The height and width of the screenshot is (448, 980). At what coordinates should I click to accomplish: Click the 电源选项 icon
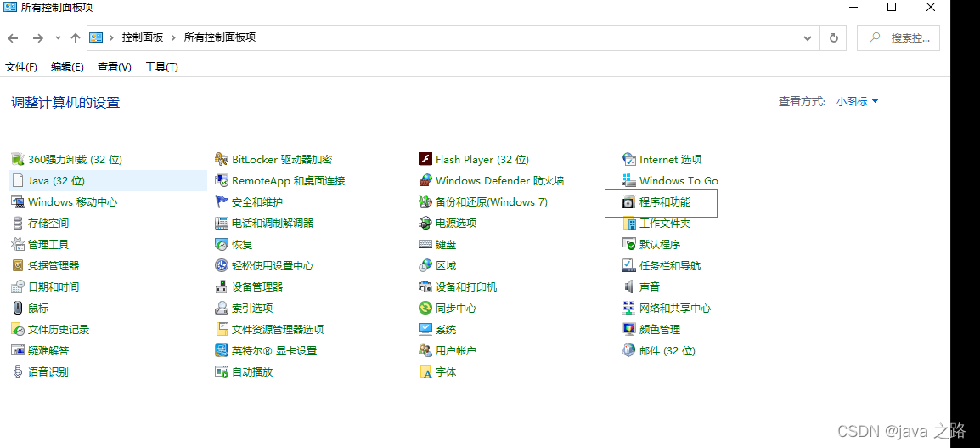tap(425, 224)
